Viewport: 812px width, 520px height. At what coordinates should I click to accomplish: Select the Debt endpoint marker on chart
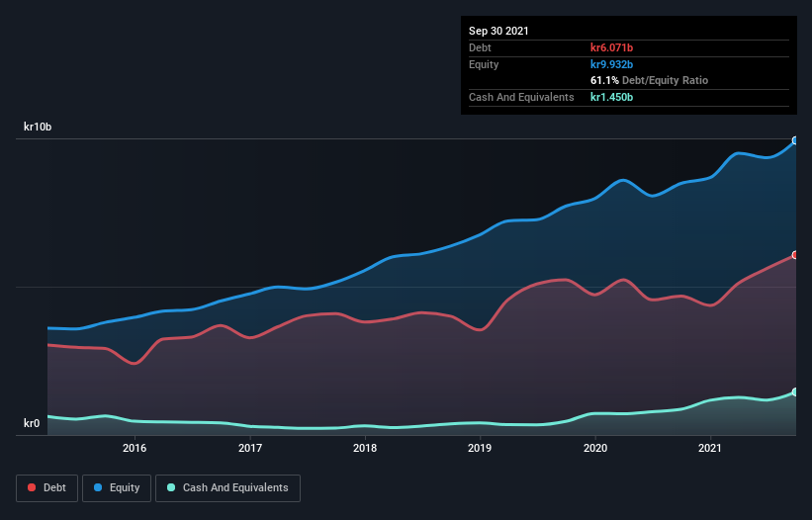795,255
